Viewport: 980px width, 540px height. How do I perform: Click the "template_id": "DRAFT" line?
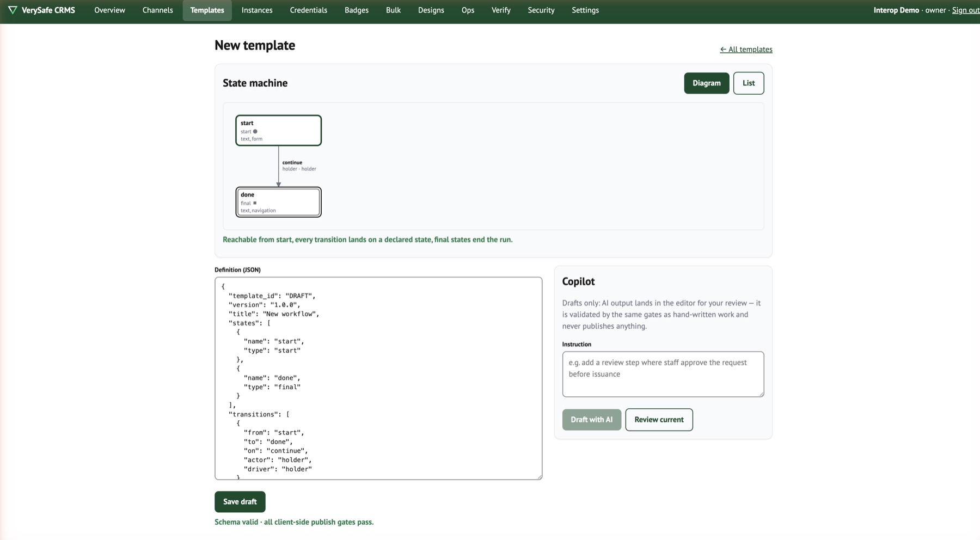click(272, 296)
